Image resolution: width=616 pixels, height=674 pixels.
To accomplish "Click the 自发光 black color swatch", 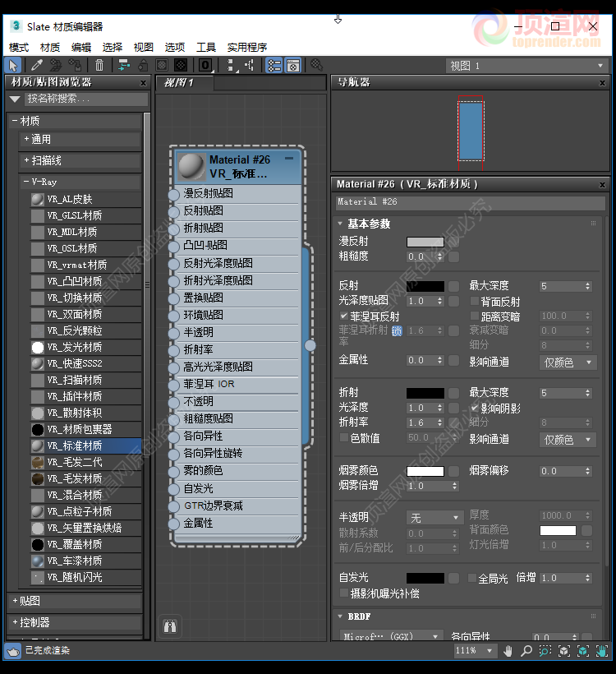I will pos(425,578).
